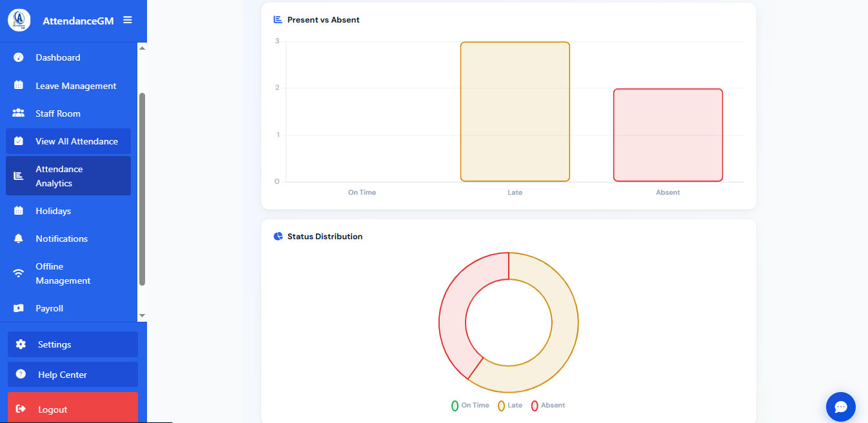Open Notifications from the sidebar

68,238
